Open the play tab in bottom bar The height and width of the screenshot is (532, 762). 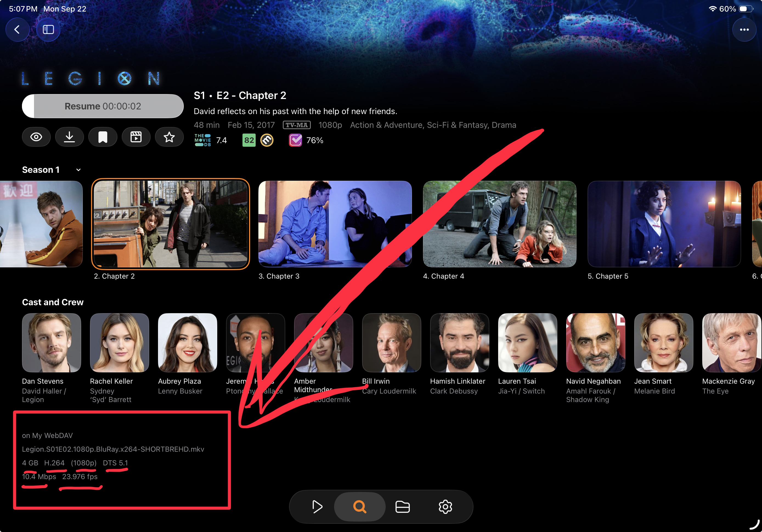coord(317,506)
